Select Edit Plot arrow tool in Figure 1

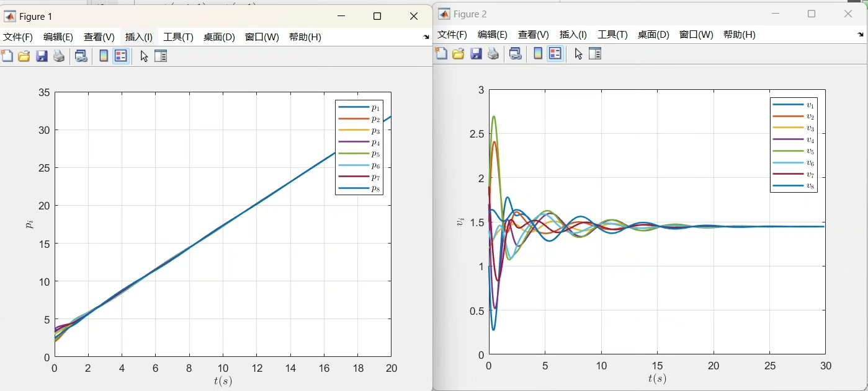144,56
